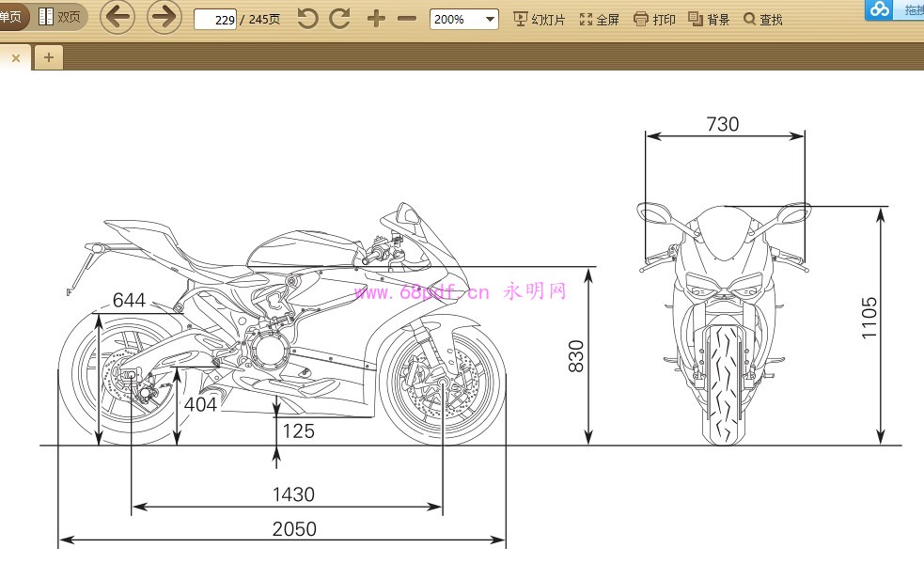Click the cloud icon at top right
This screenshot has height=579, width=924.
tap(879, 9)
